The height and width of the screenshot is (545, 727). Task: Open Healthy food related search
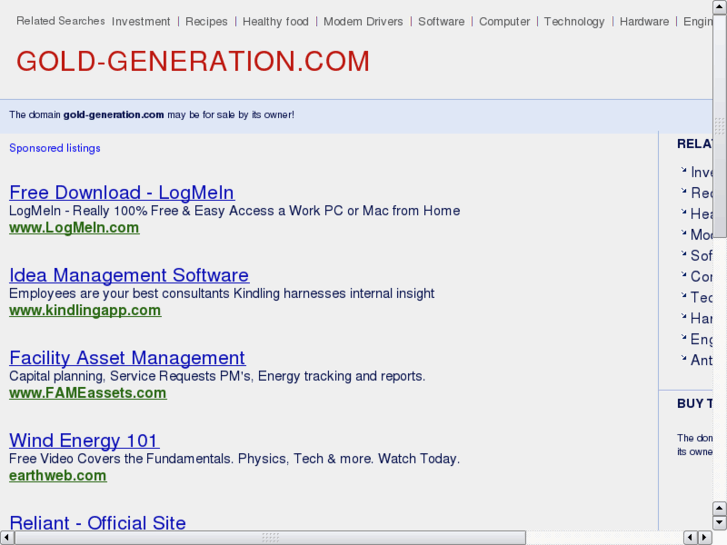click(x=275, y=22)
